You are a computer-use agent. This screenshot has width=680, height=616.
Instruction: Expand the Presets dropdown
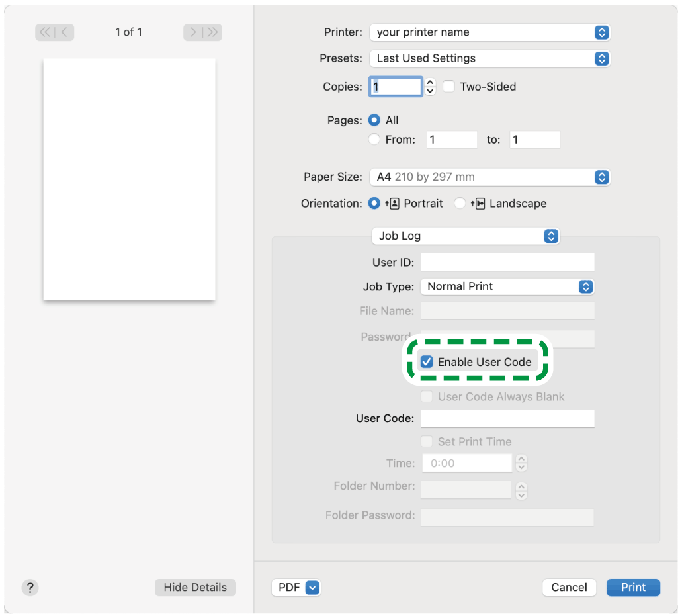488,58
